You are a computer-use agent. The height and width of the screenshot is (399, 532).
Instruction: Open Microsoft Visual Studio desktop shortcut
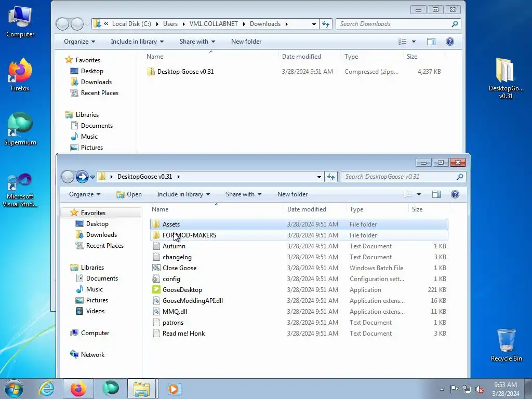tap(20, 190)
